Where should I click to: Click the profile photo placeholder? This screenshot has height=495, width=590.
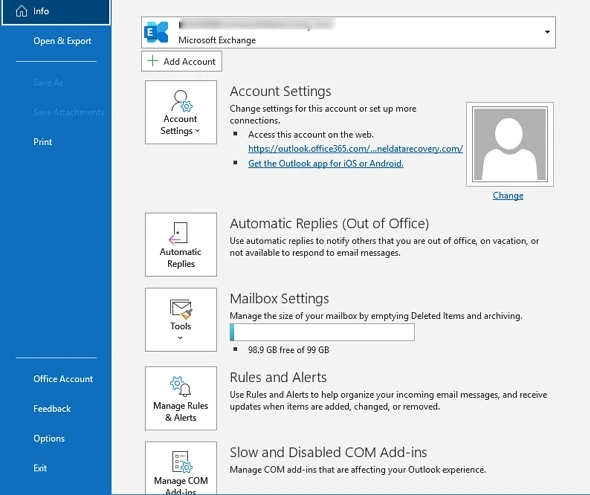509,144
